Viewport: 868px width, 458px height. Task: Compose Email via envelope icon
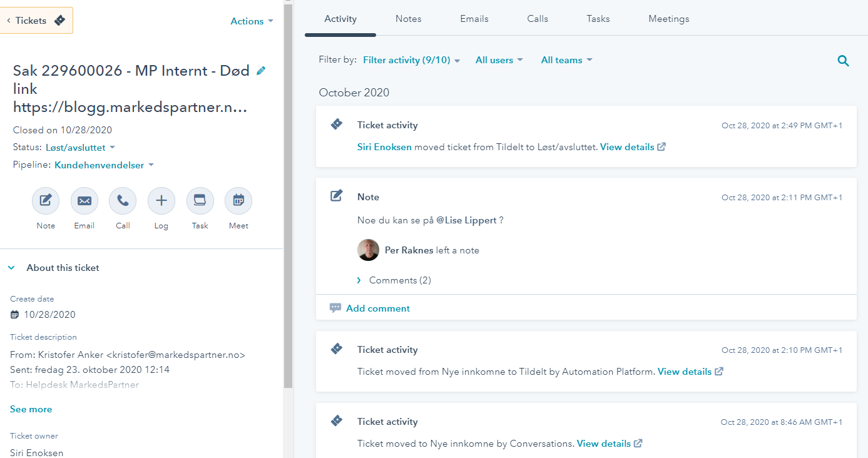(84, 201)
